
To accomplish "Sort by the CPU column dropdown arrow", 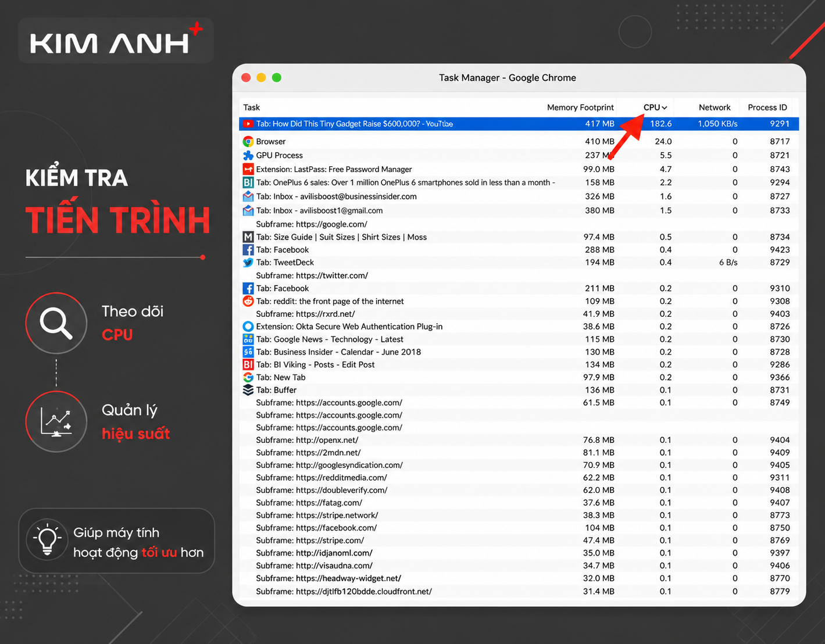I will tap(665, 108).
